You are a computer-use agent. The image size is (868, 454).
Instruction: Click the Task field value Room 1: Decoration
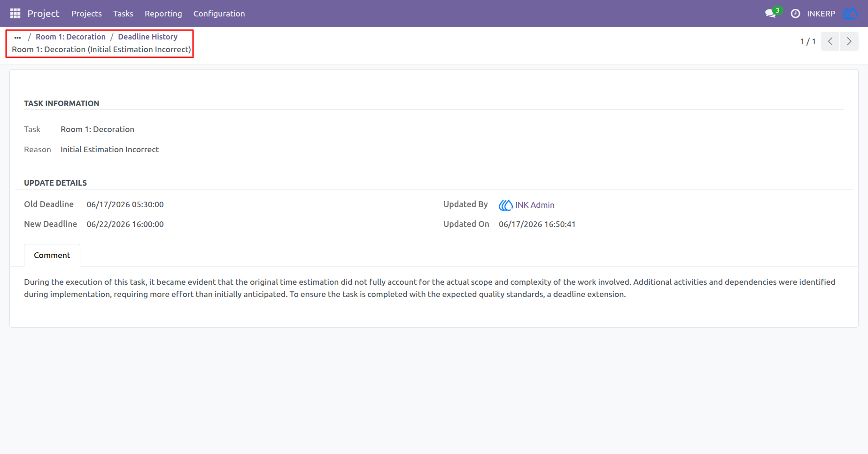[97, 129]
